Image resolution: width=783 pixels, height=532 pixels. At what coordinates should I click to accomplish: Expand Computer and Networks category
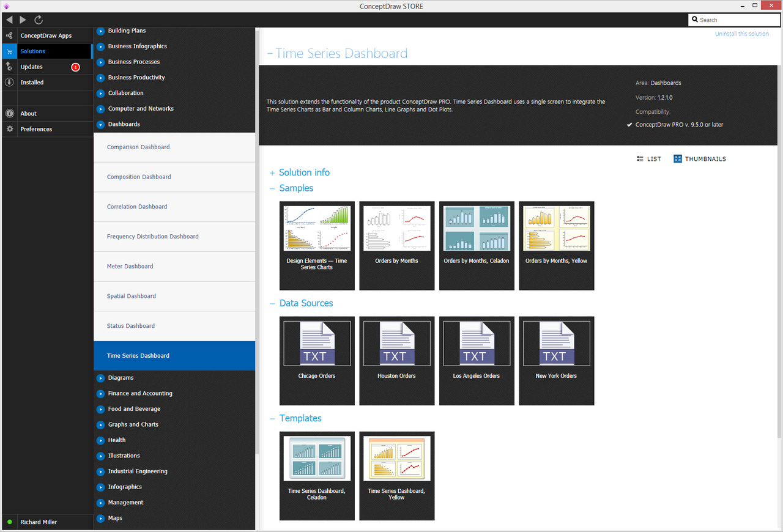(x=101, y=109)
